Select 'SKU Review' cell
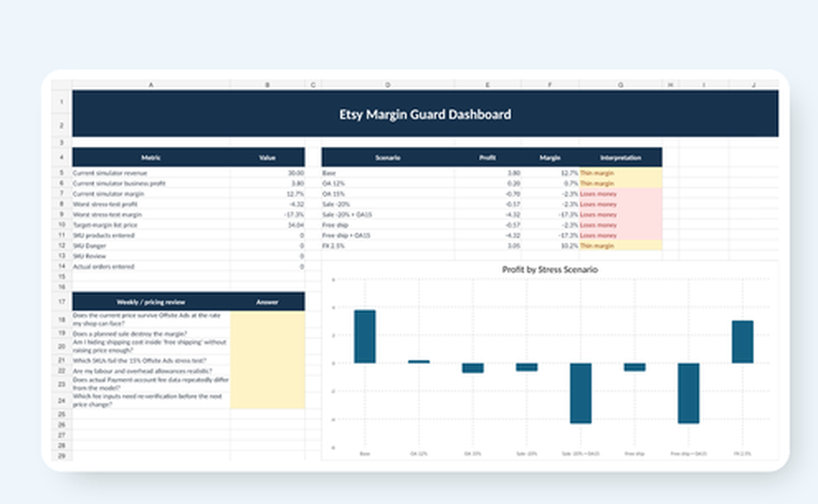Image resolution: width=818 pixels, height=504 pixels. click(x=151, y=256)
